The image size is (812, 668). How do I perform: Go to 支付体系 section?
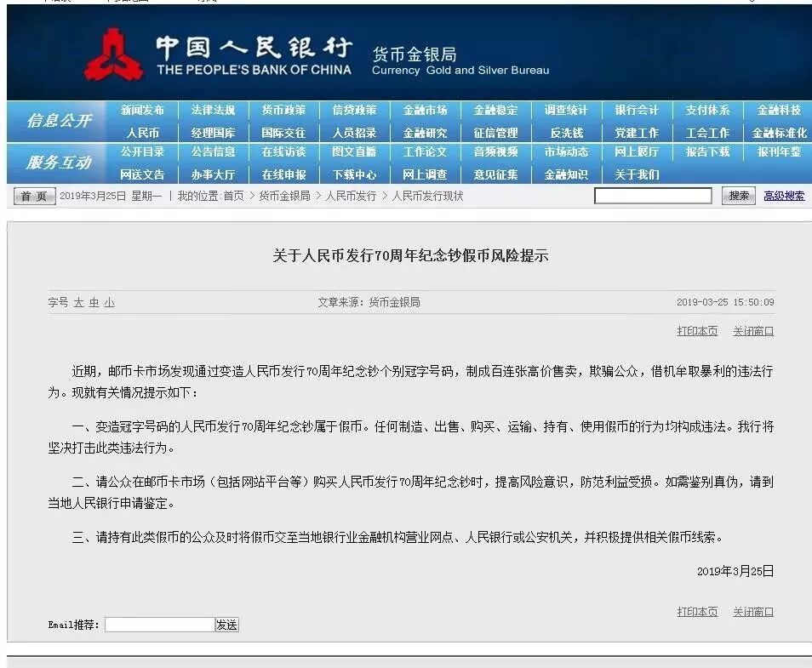point(707,111)
